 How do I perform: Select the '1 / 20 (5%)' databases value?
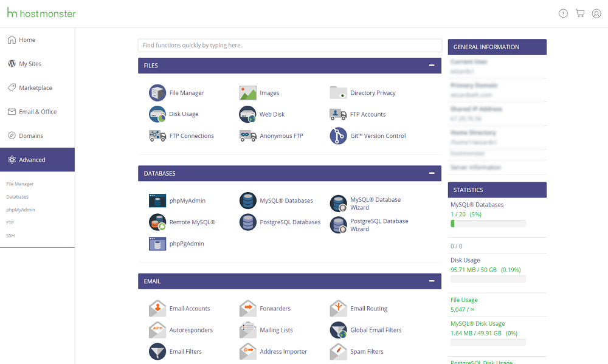click(x=466, y=215)
